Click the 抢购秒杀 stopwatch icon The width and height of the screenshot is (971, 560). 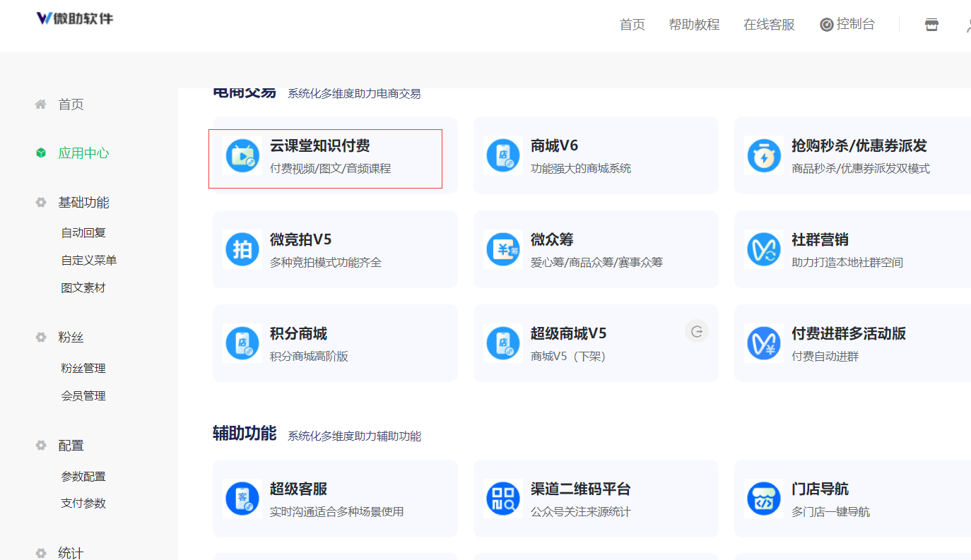click(x=764, y=155)
